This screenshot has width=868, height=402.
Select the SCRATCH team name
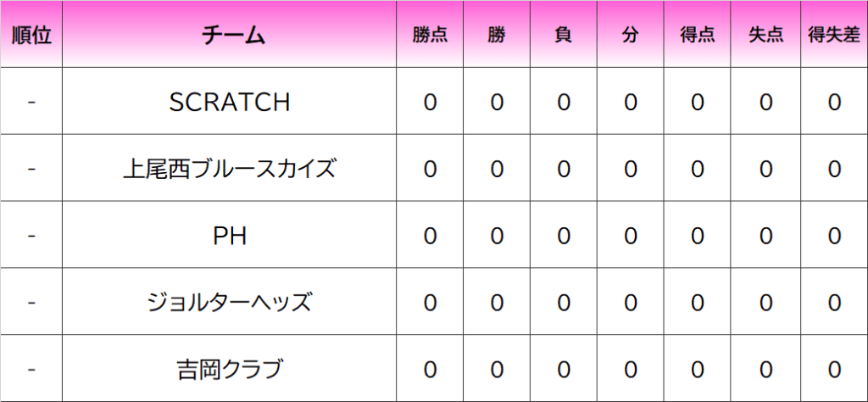[230, 102]
